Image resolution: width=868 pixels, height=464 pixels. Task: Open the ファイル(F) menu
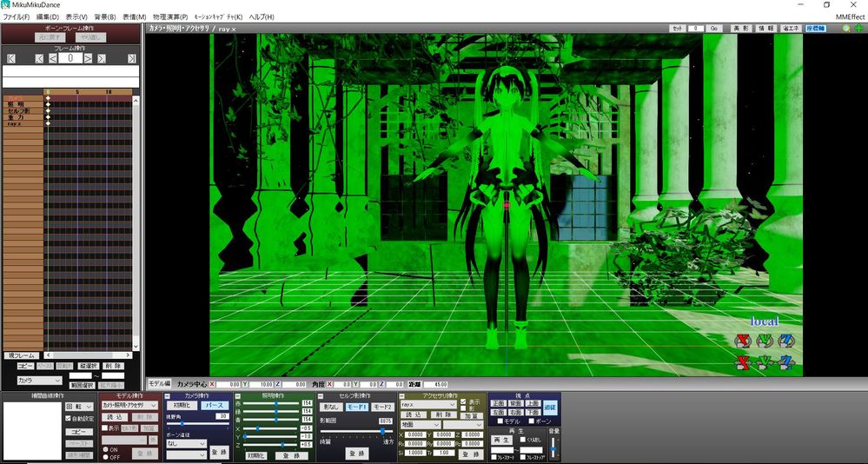click(17, 17)
